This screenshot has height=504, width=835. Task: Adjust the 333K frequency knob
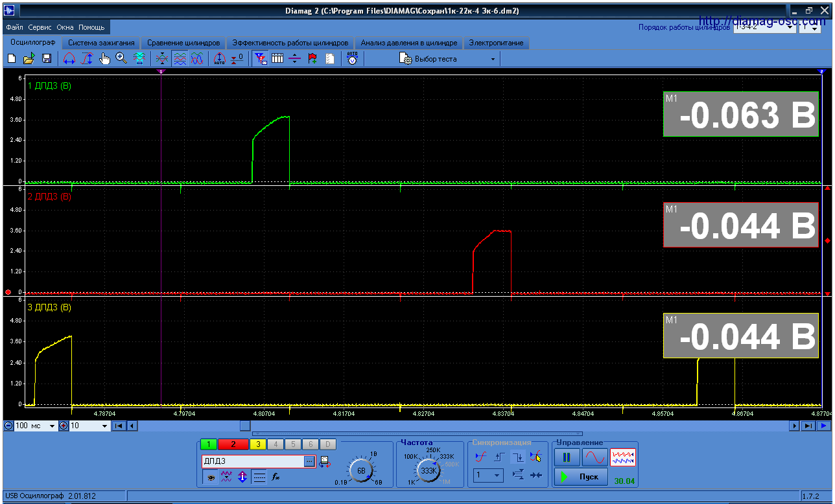[x=429, y=471]
